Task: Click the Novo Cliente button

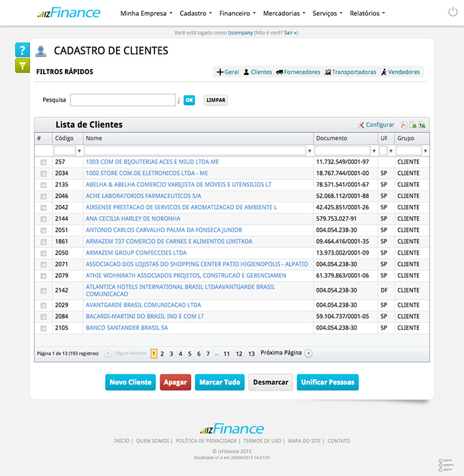Action: pos(131,383)
